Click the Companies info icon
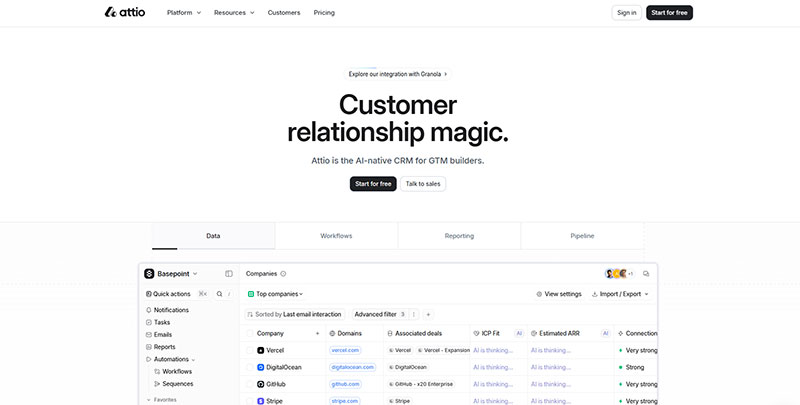 (x=283, y=273)
